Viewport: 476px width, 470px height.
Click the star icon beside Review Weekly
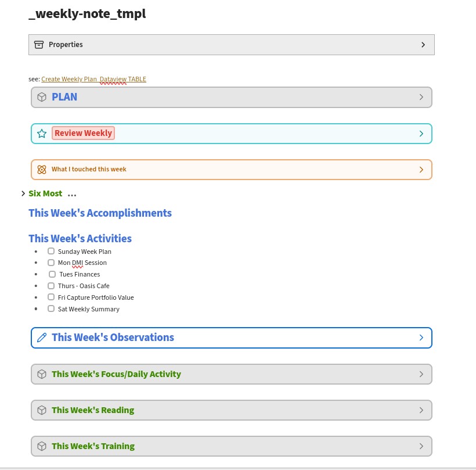coord(42,133)
